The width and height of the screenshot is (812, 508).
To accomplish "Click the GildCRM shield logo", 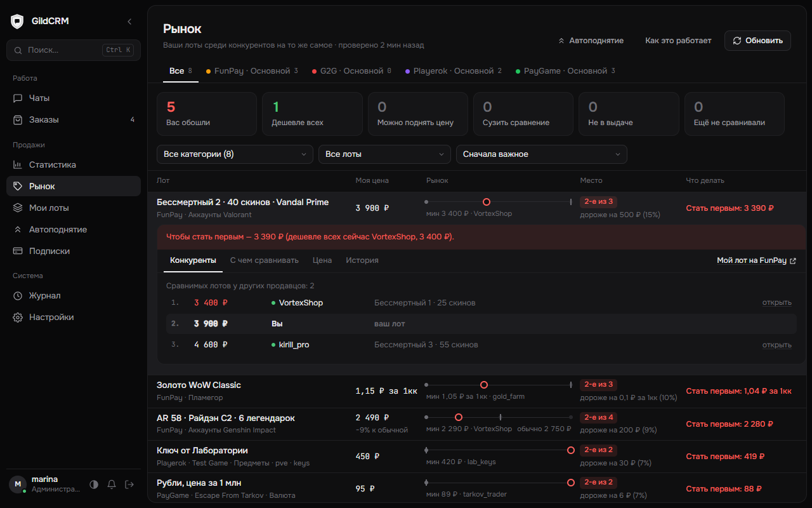I will pyautogui.click(x=17, y=22).
